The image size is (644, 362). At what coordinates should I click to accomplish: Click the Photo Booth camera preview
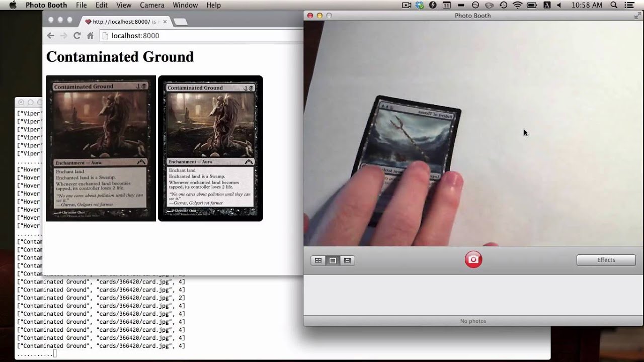(x=473, y=133)
